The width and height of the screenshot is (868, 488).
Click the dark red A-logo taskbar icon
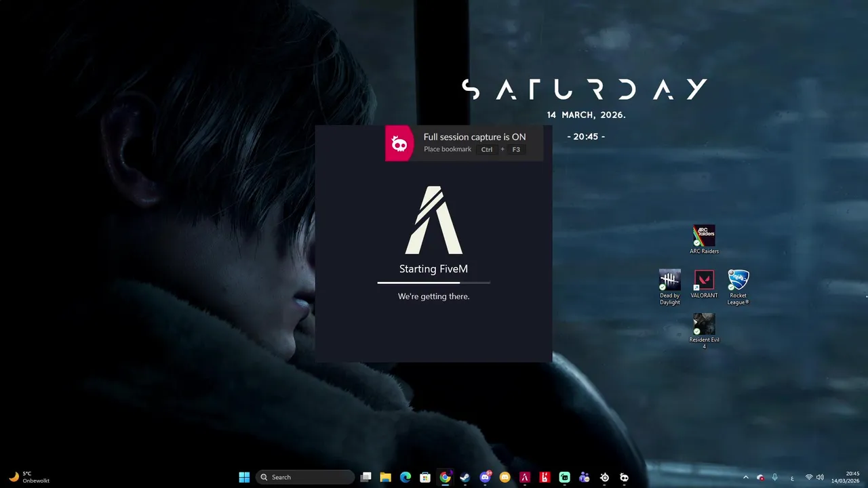[x=524, y=477]
